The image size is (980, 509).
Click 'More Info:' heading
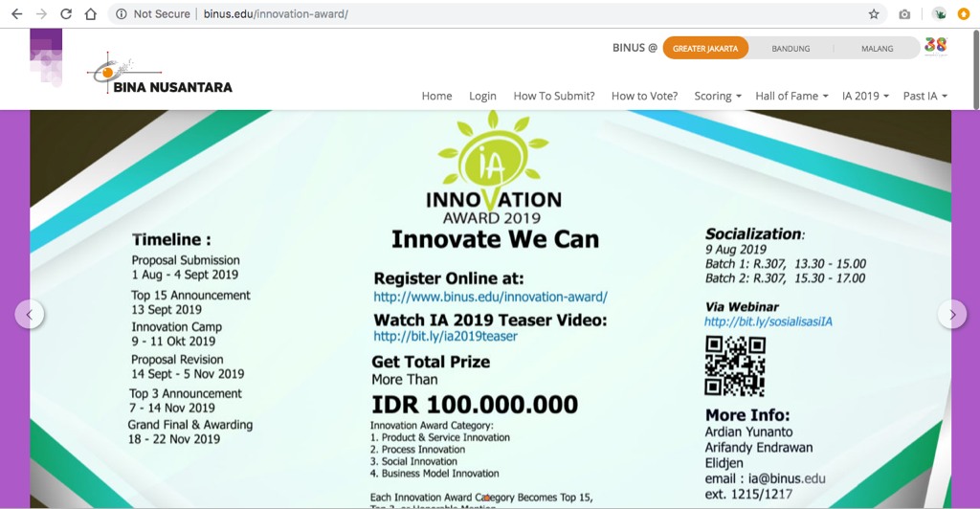coord(747,415)
